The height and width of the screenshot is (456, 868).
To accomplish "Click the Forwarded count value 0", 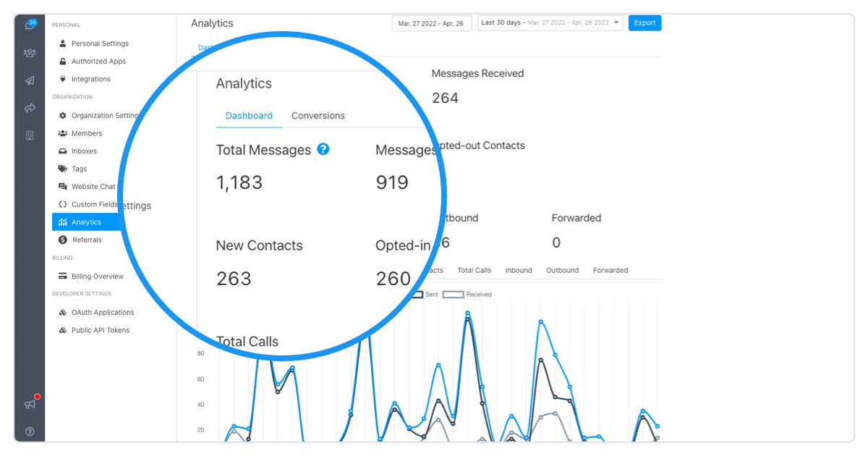I will 556,242.
